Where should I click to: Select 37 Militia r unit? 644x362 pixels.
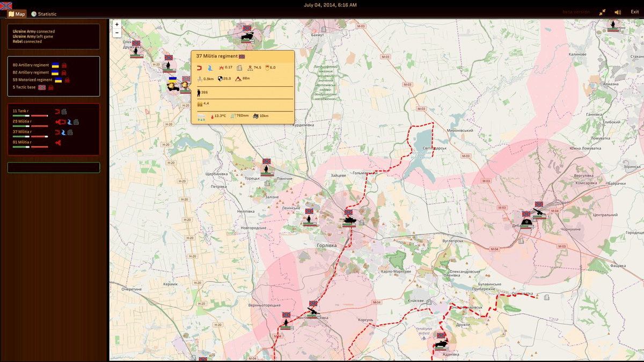[x=22, y=131]
